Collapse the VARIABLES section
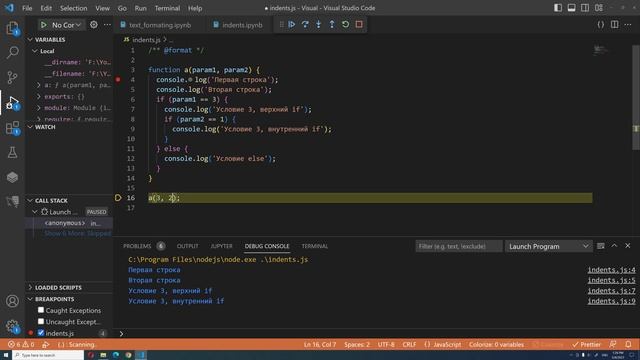Image resolution: width=640 pixels, height=360 pixels. (x=30, y=40)
